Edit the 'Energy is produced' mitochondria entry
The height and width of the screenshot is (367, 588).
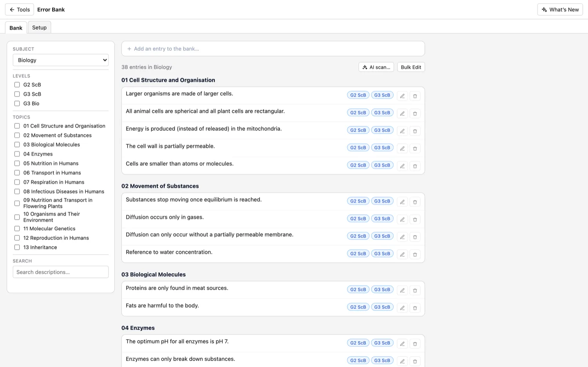pos(402,131)
